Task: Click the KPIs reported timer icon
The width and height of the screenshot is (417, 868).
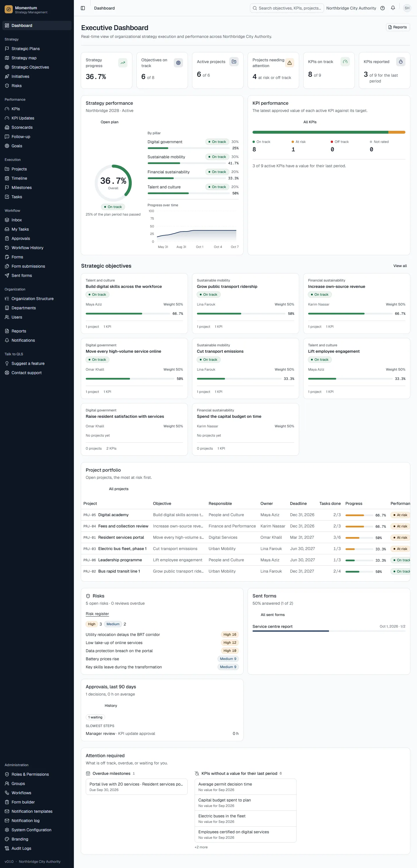Action: coord(400,61)
